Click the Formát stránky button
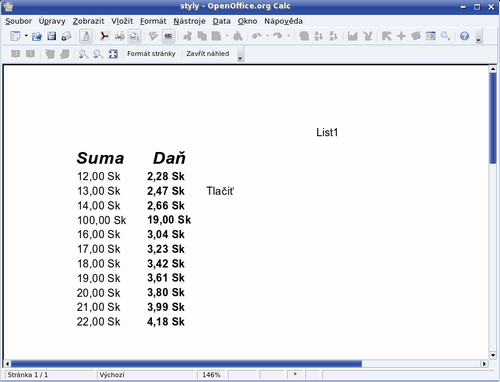Viewport: 500px width, 382px height. (151, 54)
